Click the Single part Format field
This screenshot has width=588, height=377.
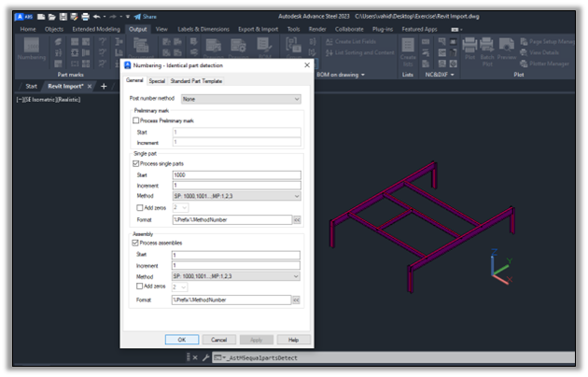tap(232, 220)
